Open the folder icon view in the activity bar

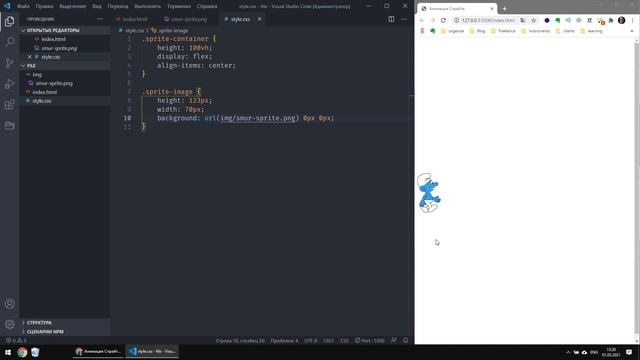(9, 125)
